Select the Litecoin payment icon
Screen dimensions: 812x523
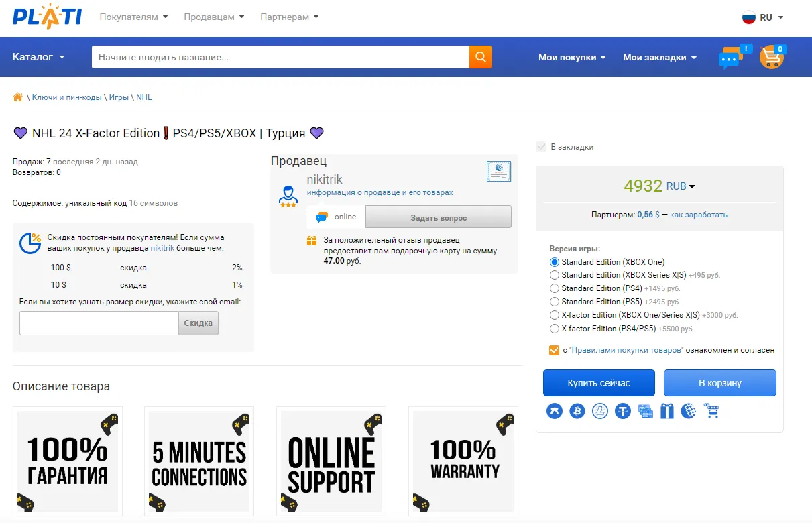click(x=600, y=411)
